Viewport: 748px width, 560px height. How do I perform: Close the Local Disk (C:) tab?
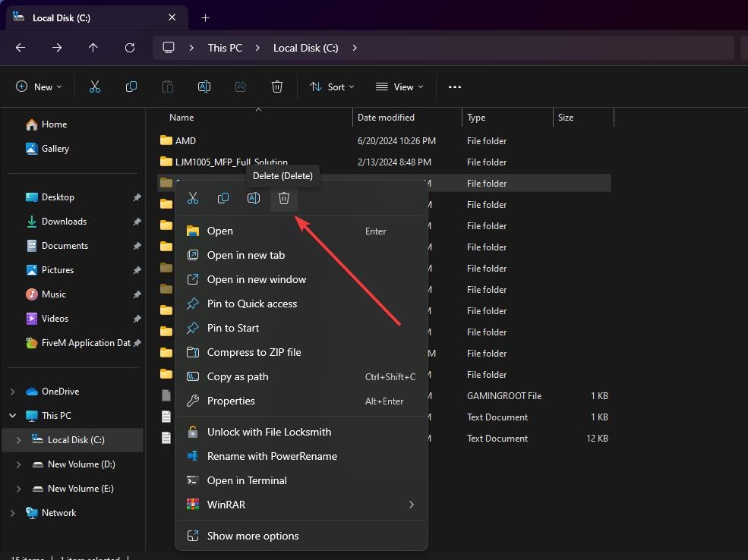(x=172, y=17)
